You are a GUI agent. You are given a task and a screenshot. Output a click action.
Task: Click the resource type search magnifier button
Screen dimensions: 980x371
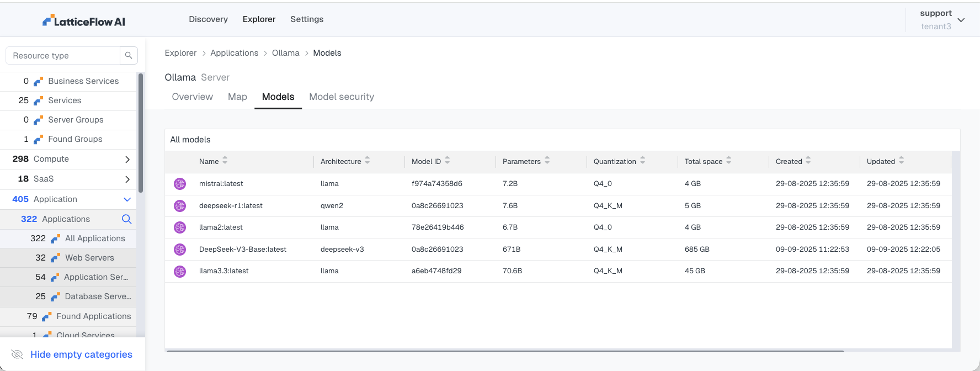[x=129, y=55]
